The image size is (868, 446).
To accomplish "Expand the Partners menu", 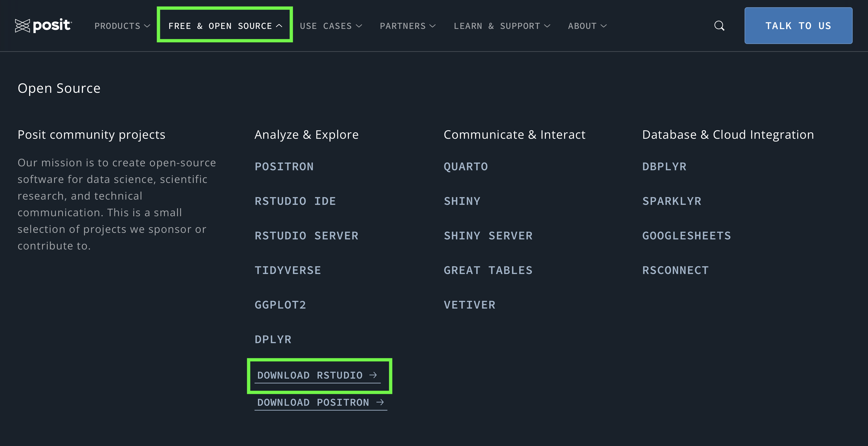I will click(x=408, y=26).
